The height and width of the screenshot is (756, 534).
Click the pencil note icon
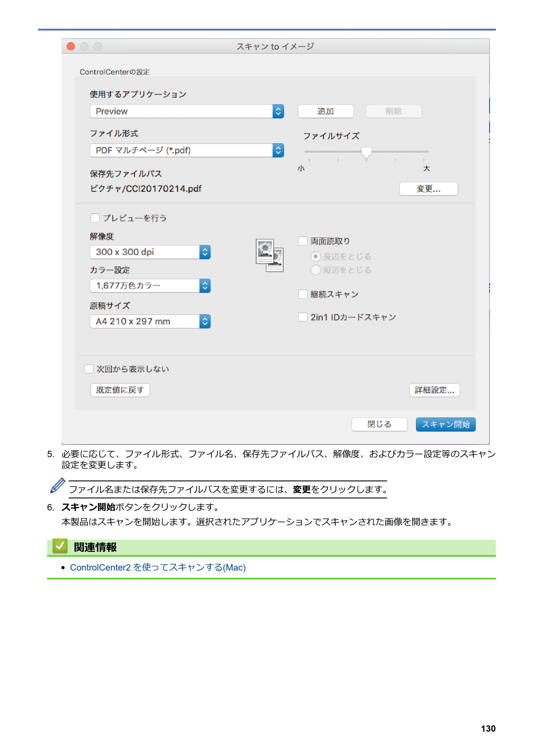(58, 486)
